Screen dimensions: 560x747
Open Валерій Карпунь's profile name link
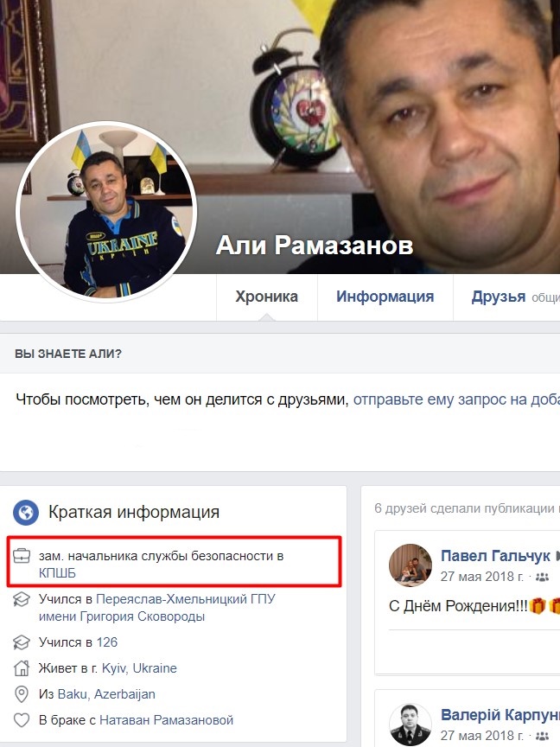point(500,715)
